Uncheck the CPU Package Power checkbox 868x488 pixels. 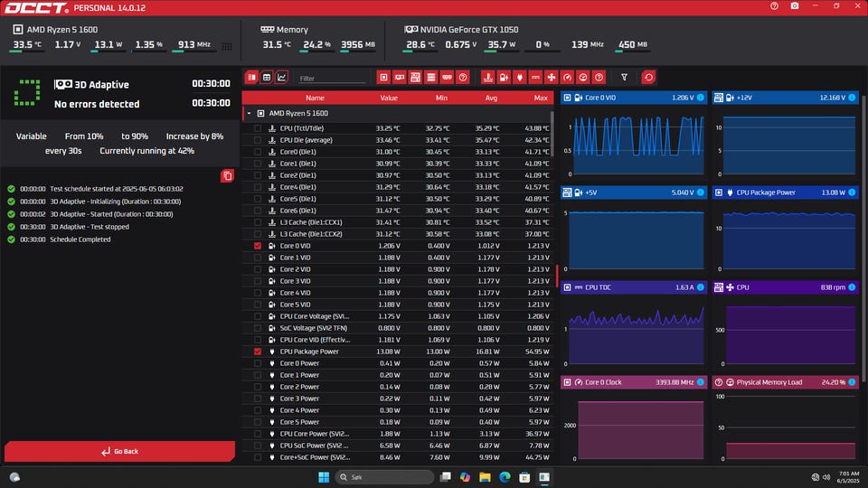pyautogui.click(x=258, y=352)
